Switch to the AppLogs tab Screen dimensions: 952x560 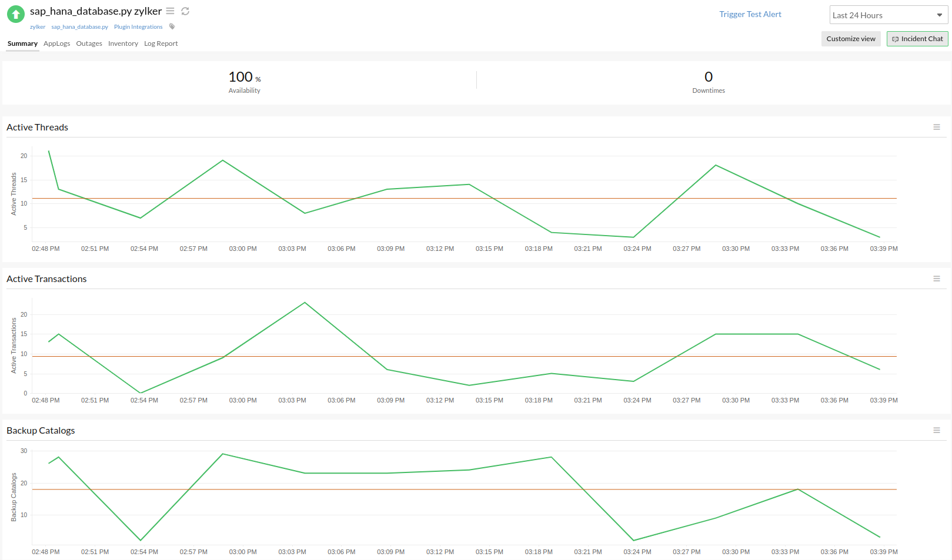[x=57, y=43]
